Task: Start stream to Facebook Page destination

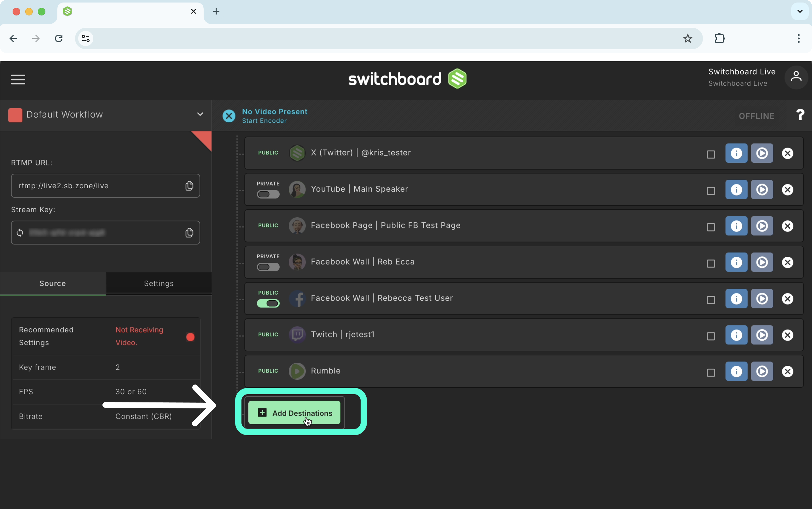Action: click(762, 226)
